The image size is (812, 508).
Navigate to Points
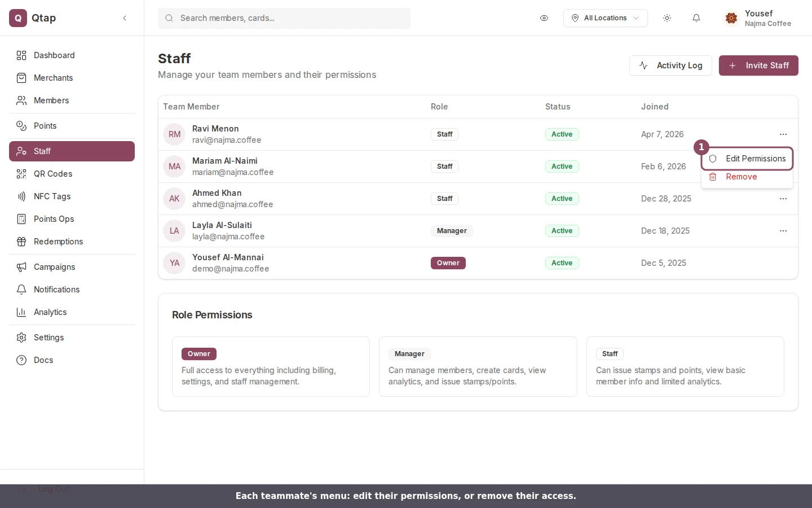[x=72, y=126]
